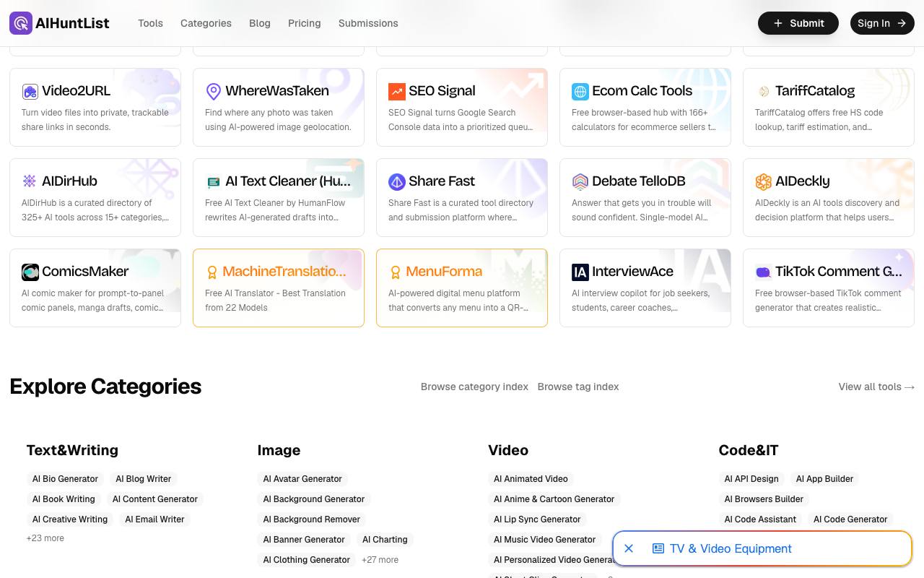
Task: Click the SEO Signal chart icon
Action: click(x=397, y=91)
